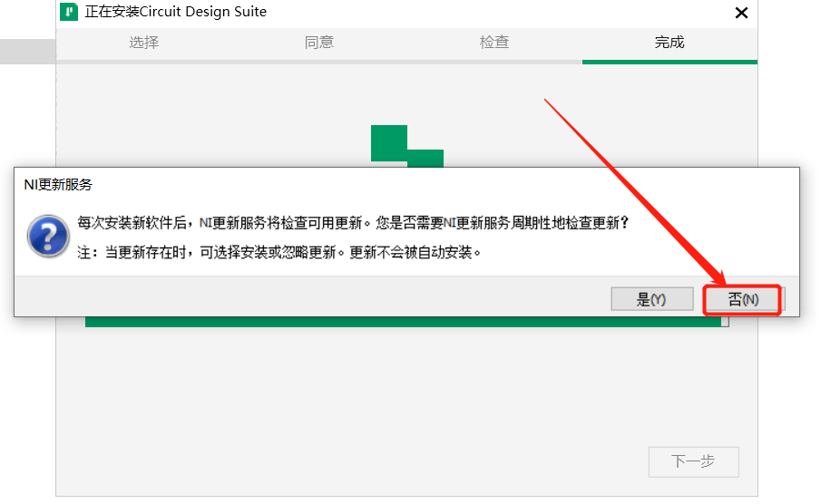Viewport: 821px width, 504px height.
Task: Click the text starting with 每次安装新软件后
Action: [x=352, y=223]
